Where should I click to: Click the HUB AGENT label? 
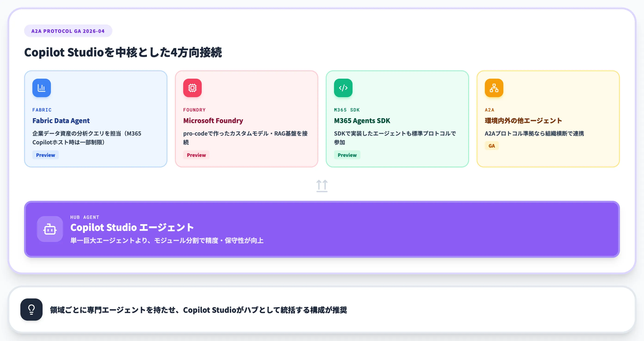(84, 217)
